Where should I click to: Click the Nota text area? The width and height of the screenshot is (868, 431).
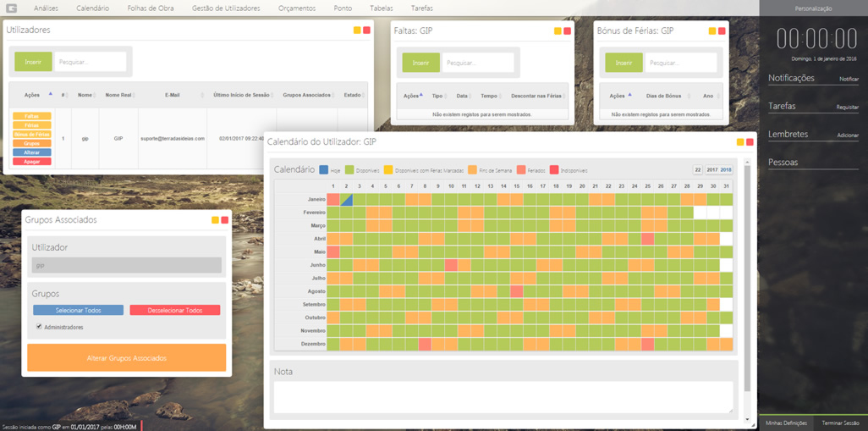[x=503, y=397]
